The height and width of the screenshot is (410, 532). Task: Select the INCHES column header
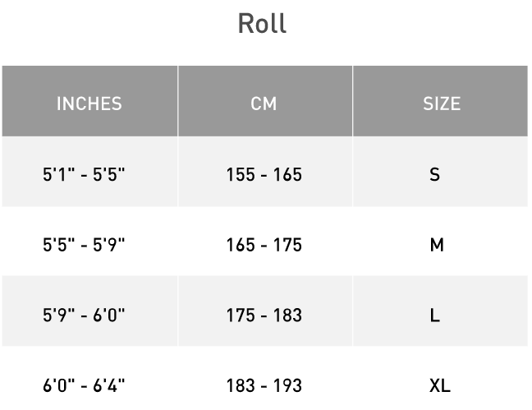[x=89, y=104]
